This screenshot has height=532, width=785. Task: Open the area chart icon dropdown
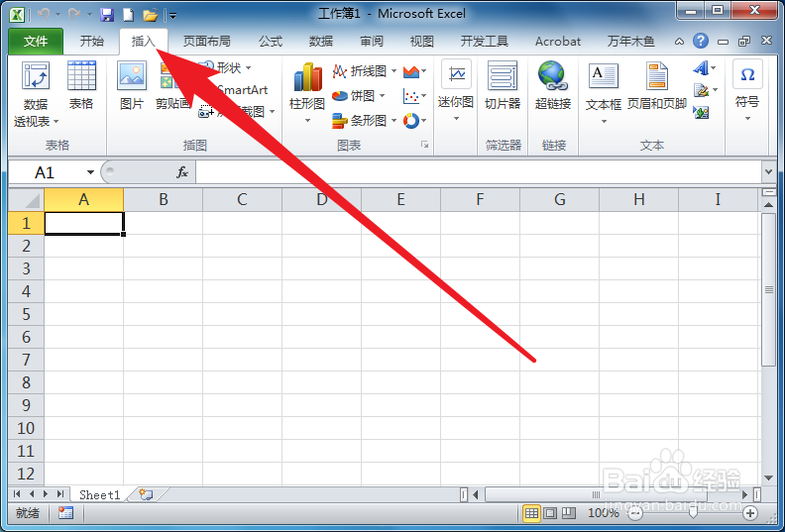(414, 71)
